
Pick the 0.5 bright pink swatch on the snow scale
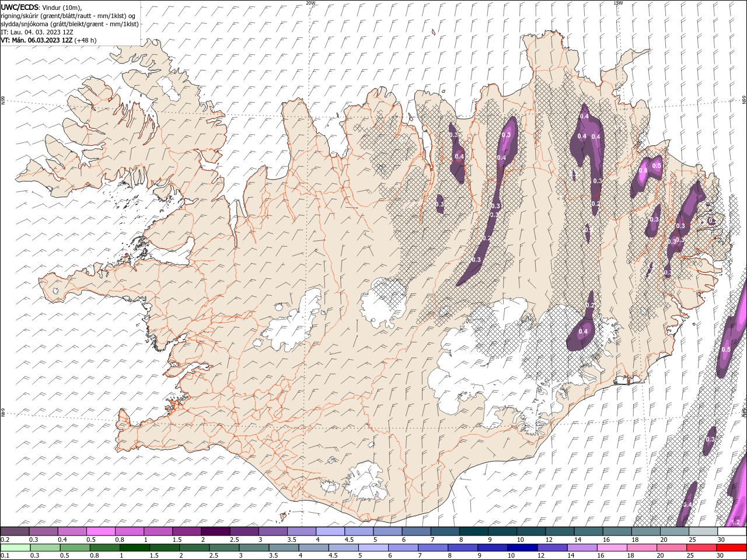pos(101,531)
